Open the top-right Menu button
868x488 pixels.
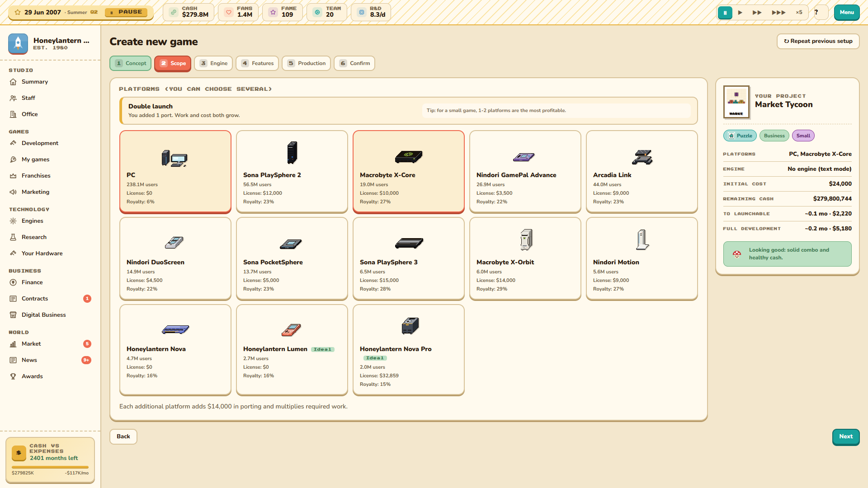(x=847, y=12)
